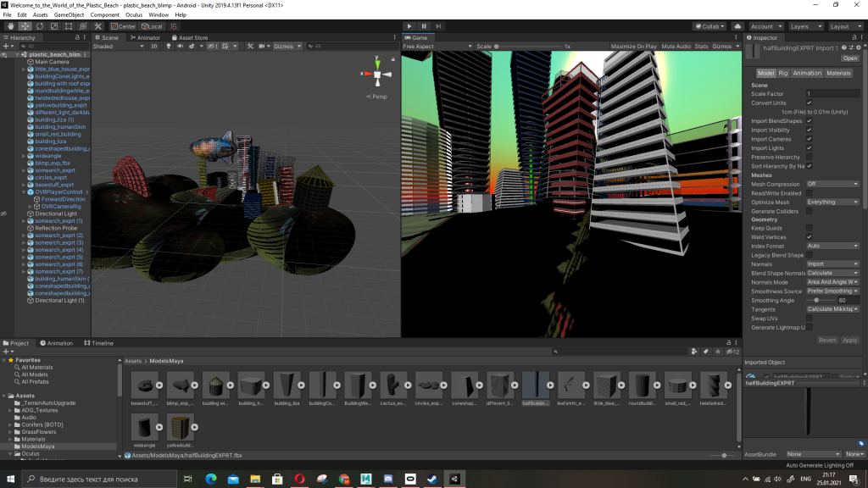Switch to the Materials tab in Inspector

(x=838, y=73)
